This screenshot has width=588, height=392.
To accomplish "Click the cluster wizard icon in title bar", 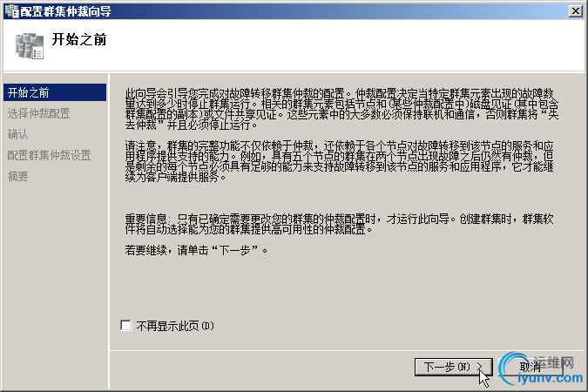I will pyautogui.click(x=11, y=11).
